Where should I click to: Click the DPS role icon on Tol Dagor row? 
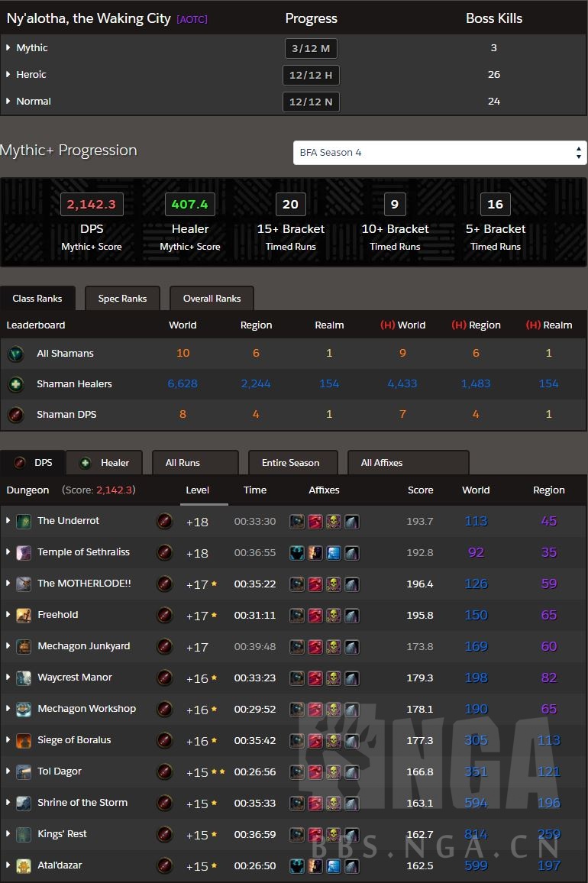point(164,771)
